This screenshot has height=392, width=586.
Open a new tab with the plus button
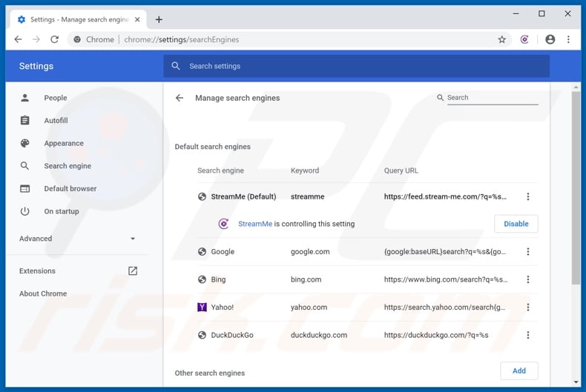tap(159, 19)
